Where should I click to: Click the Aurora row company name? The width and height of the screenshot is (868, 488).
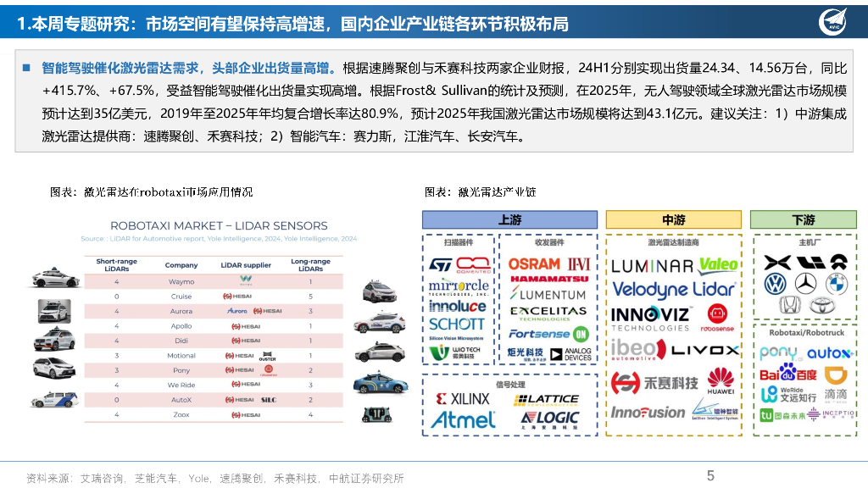181,312
